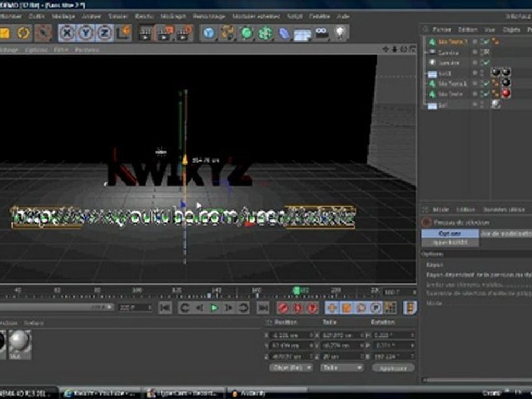Image resolution: width=532 pixels, height=399 pixels.
Task: Click render to picture viewer clapperboard
Action: pos(165,33)
